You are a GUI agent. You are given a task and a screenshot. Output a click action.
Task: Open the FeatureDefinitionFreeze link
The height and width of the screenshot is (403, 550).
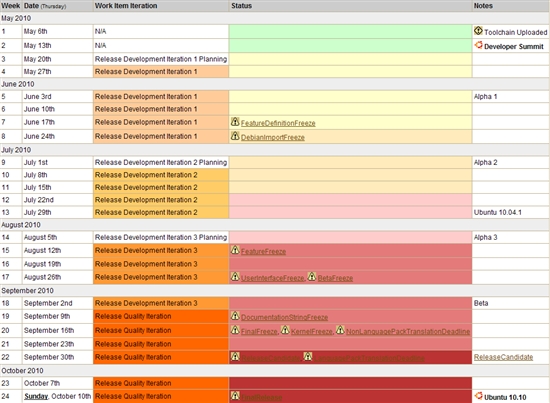coord(278,123)
